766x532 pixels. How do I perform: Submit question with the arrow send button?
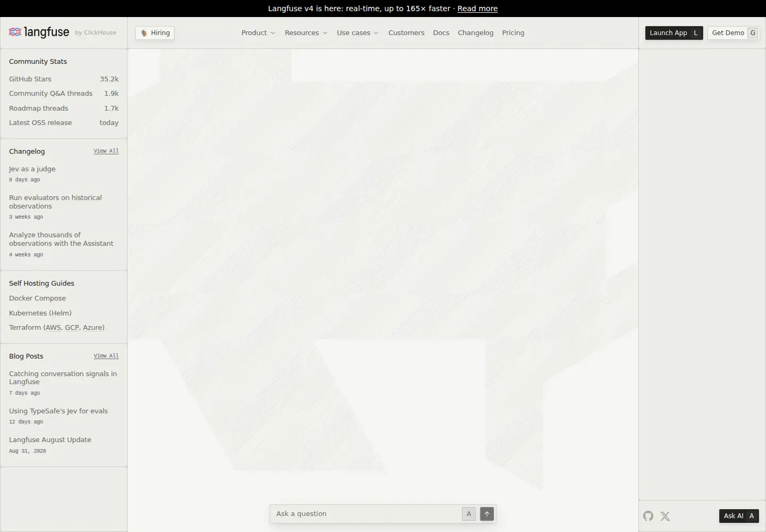click(x=487, y=514)
